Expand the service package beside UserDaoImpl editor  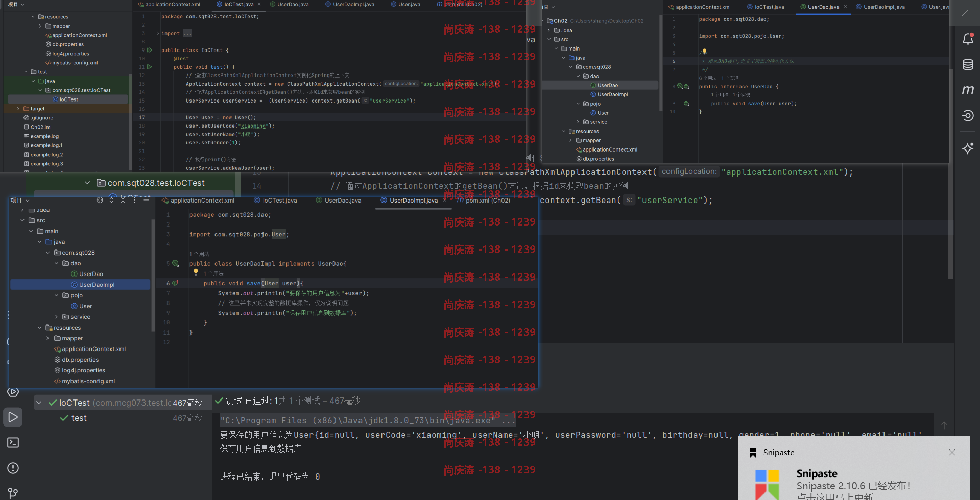[56, 317]
